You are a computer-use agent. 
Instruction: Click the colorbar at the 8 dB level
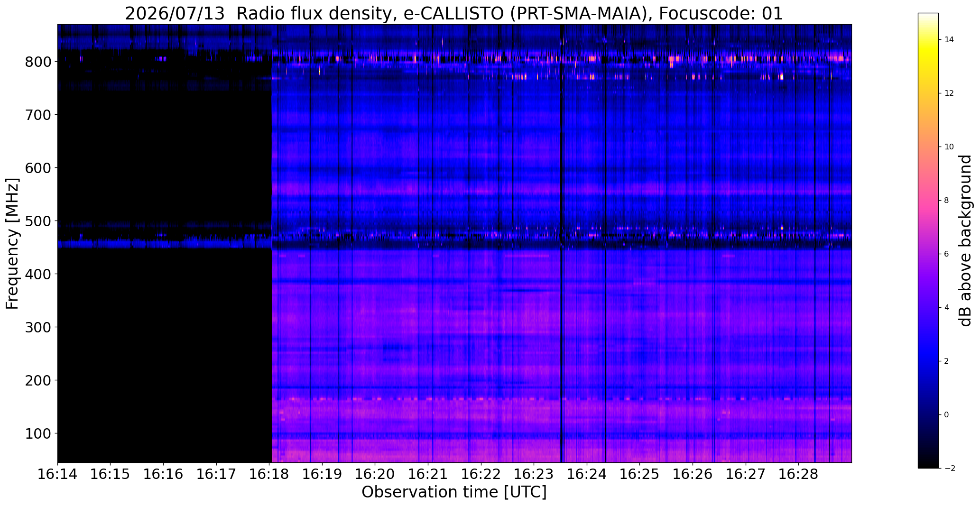pos(928,201)
